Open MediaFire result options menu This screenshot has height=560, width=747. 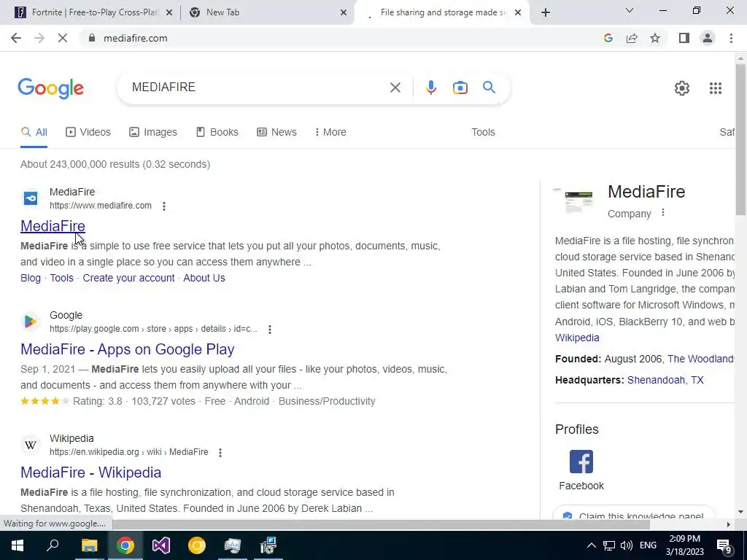point(164,206)
